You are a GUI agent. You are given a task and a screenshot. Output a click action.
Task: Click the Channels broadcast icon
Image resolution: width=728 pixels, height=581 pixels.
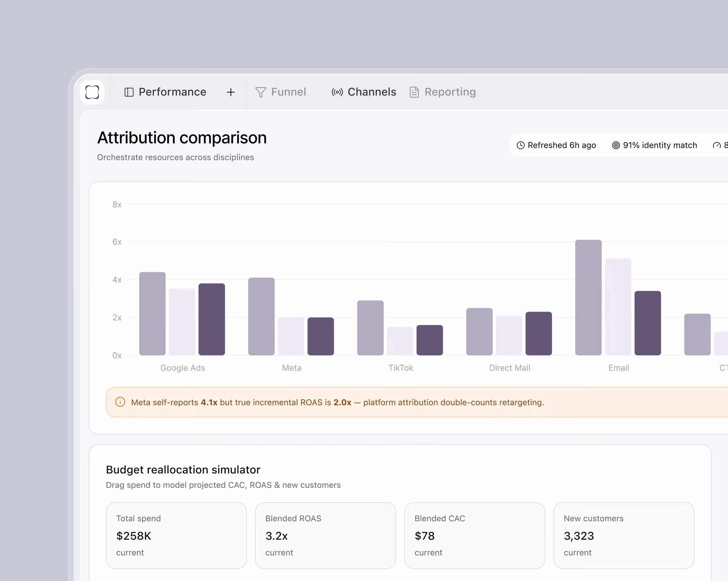point(337,92)
